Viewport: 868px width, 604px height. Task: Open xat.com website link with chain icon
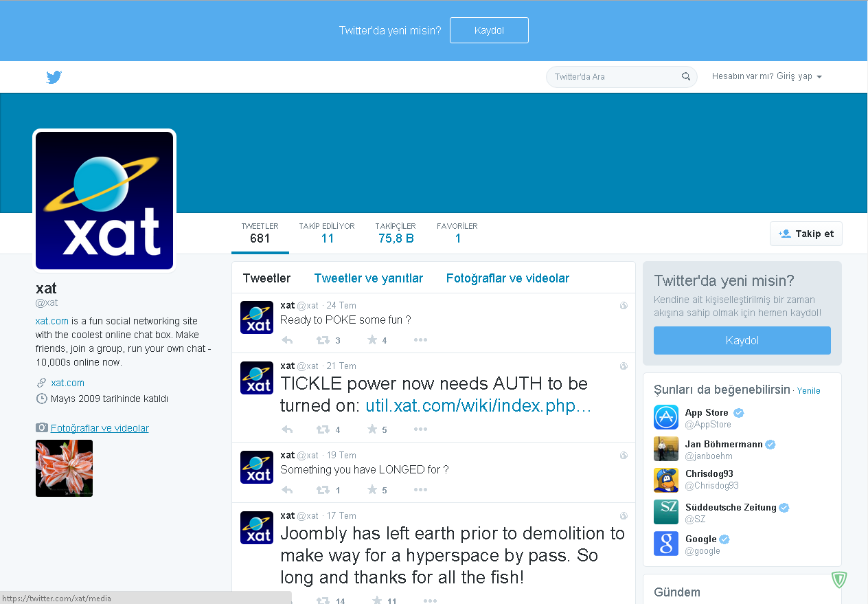[x=67, y=383]
